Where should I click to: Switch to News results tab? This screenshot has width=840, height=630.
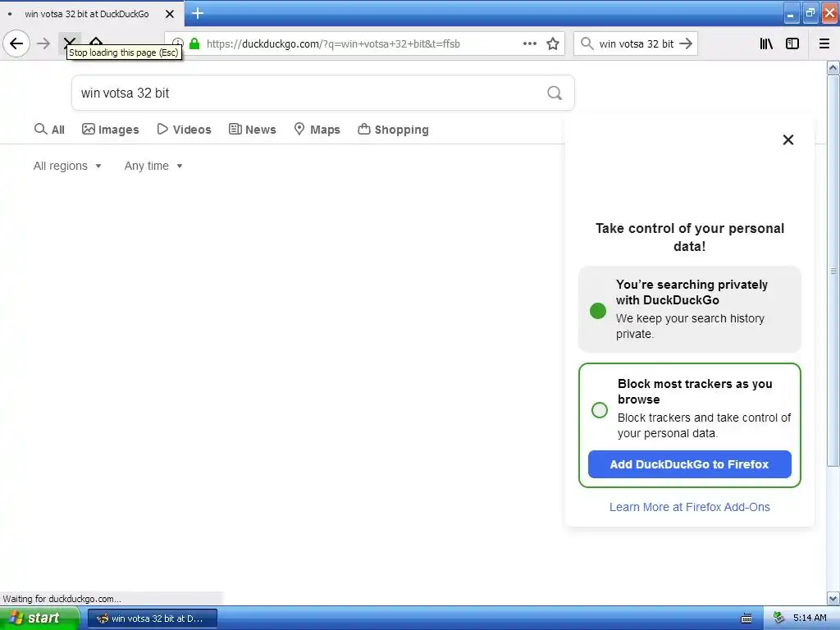coord(253,130)
